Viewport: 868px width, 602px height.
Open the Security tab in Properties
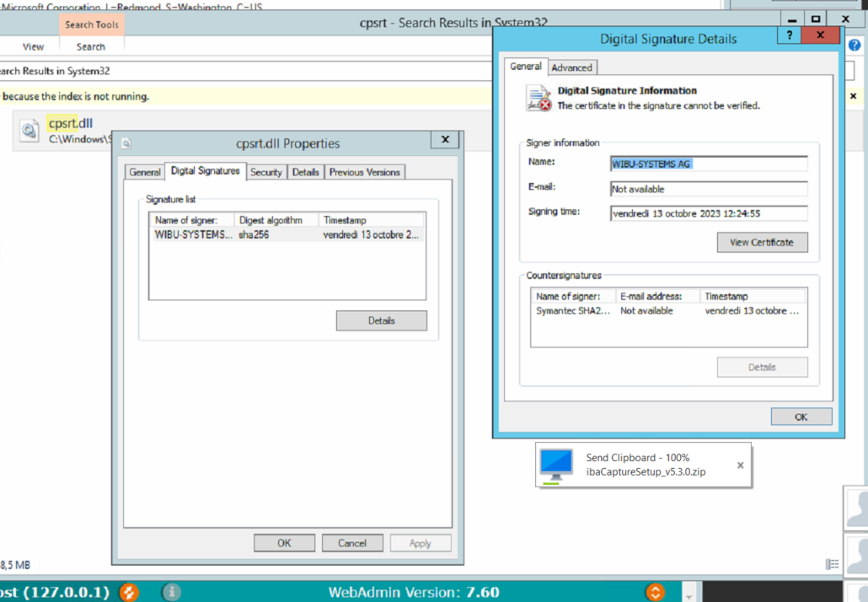pyautogui.click(x=265, y=172)
